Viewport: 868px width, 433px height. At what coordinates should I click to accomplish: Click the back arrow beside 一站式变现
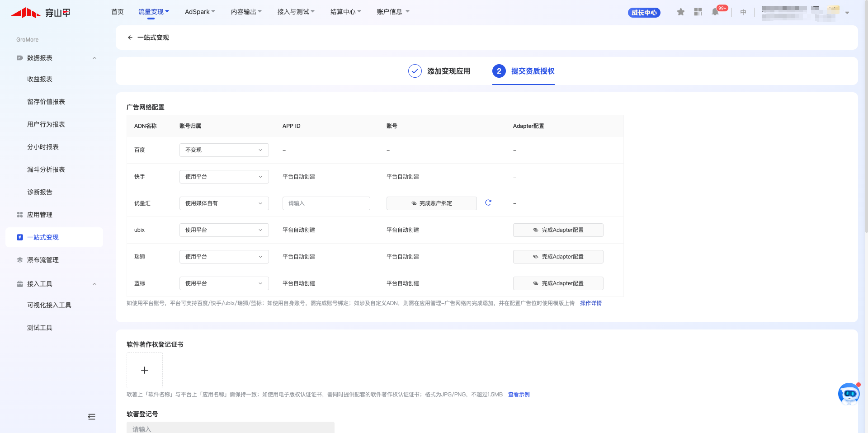point(130,38)
